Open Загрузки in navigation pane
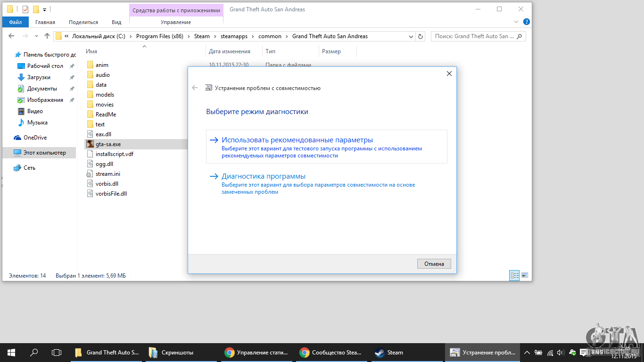644x362 pixels. click(39, 77)
